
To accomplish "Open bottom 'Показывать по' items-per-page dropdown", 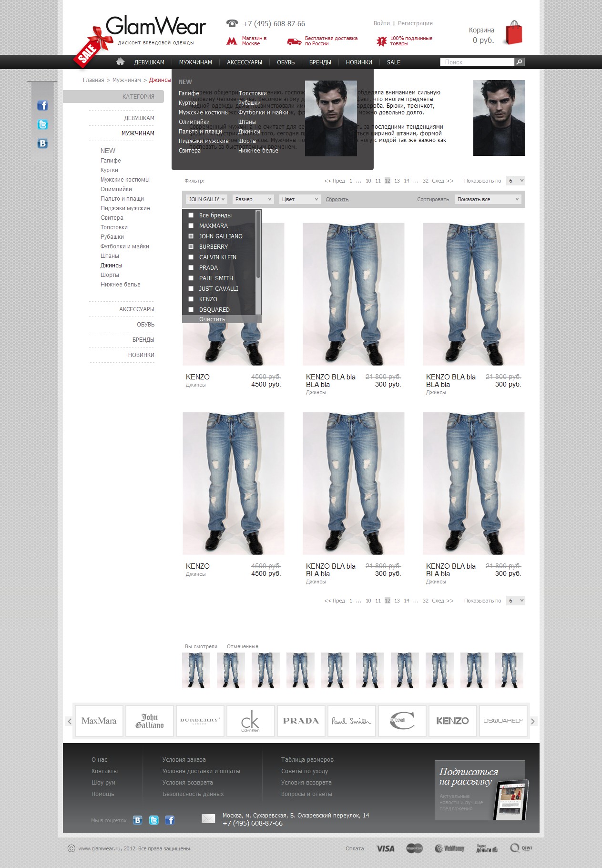I will pyautogui.click(x=516, y=601).
